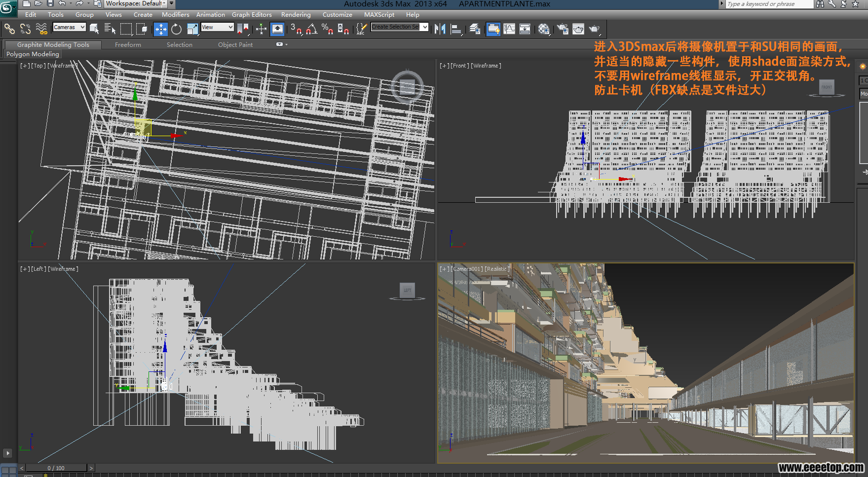Screen dimensions: 868x477
Task: Click the Mirror tool icon
Action: (x=440, y=29)
